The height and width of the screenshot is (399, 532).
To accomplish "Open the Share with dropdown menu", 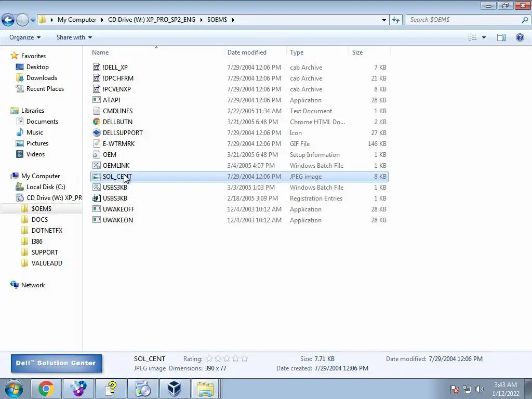I will click(x=74, y=37).
